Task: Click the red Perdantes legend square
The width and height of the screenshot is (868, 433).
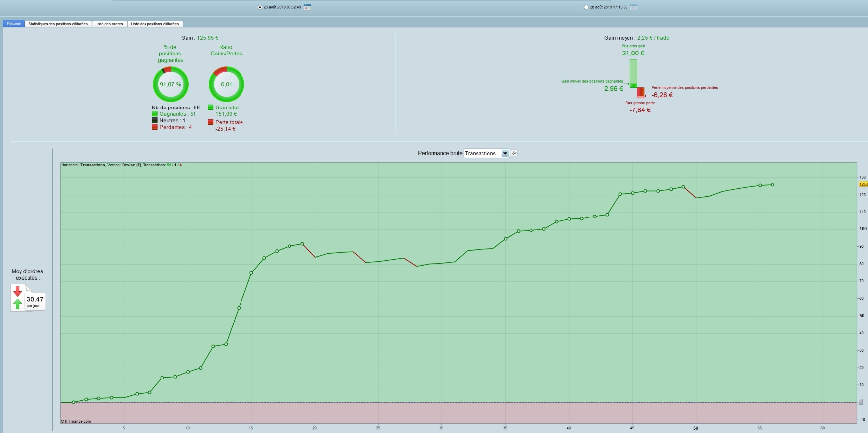Action: [155, 127]
